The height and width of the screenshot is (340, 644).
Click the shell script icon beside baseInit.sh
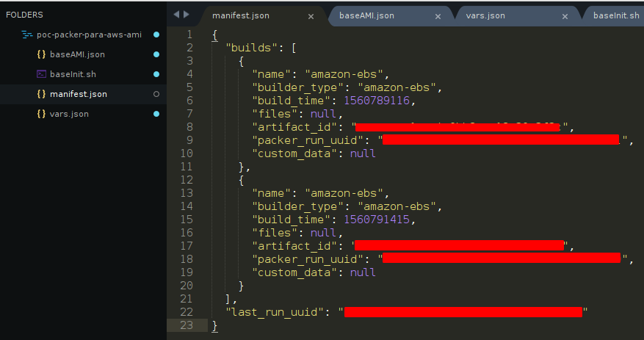tap(41, 74)
